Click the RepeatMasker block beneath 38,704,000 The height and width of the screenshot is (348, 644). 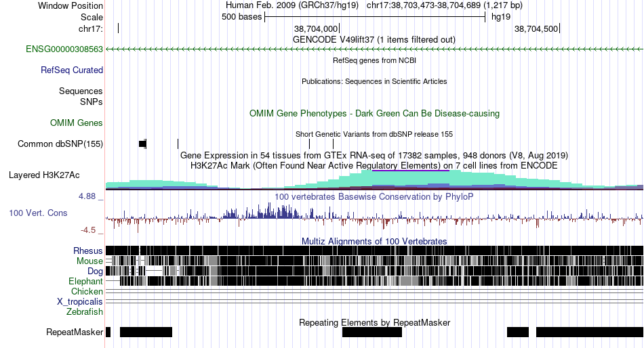(x=372, y=332)
